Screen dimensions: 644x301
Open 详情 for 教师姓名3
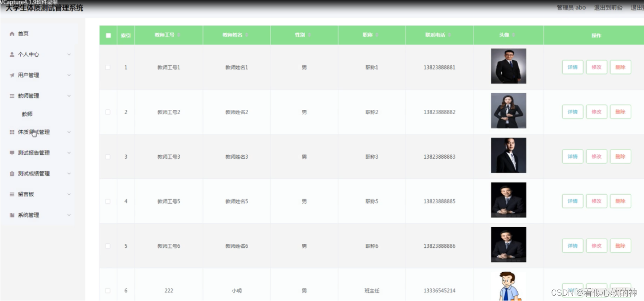pos(573,156)
